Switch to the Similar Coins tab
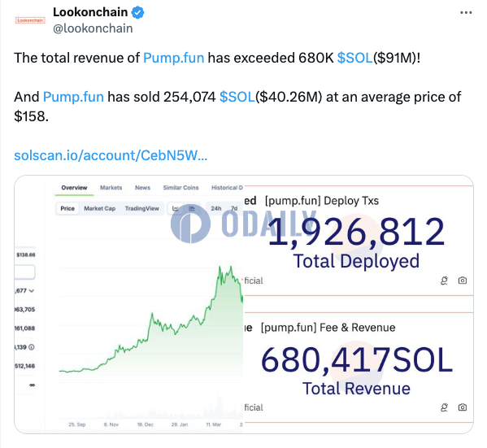 click(180, 188)
